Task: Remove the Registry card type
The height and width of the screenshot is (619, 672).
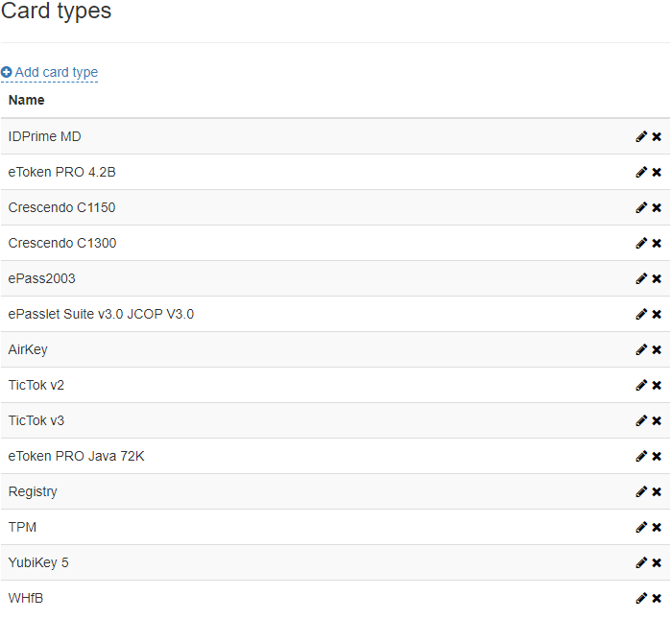Action: 657,491
